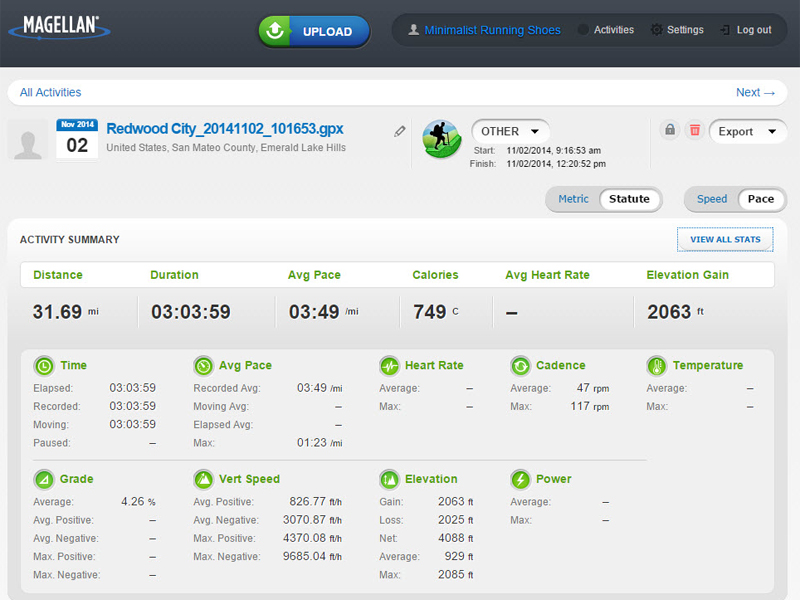Click the user profile icon in header

coord(413,30)
